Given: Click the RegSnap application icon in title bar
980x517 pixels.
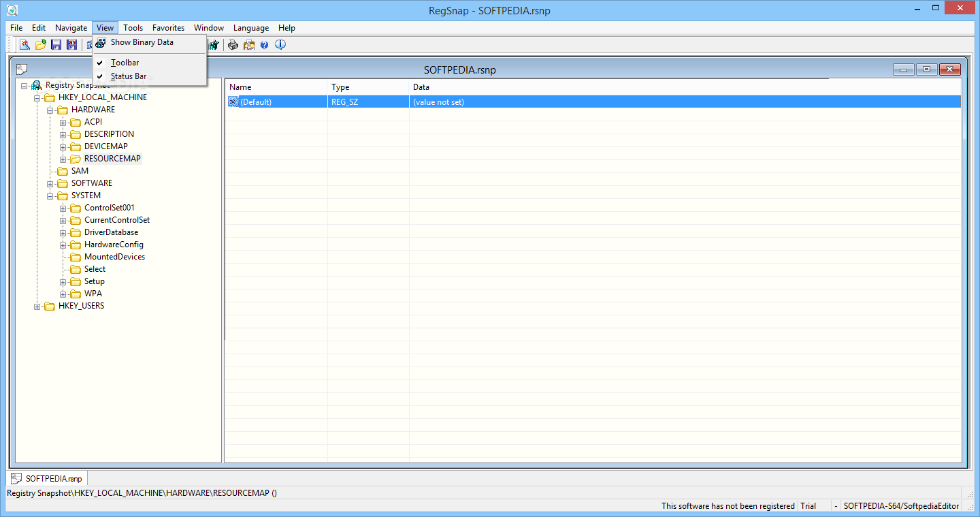Looking at the screenshot, I should click(x=11, y=10).
